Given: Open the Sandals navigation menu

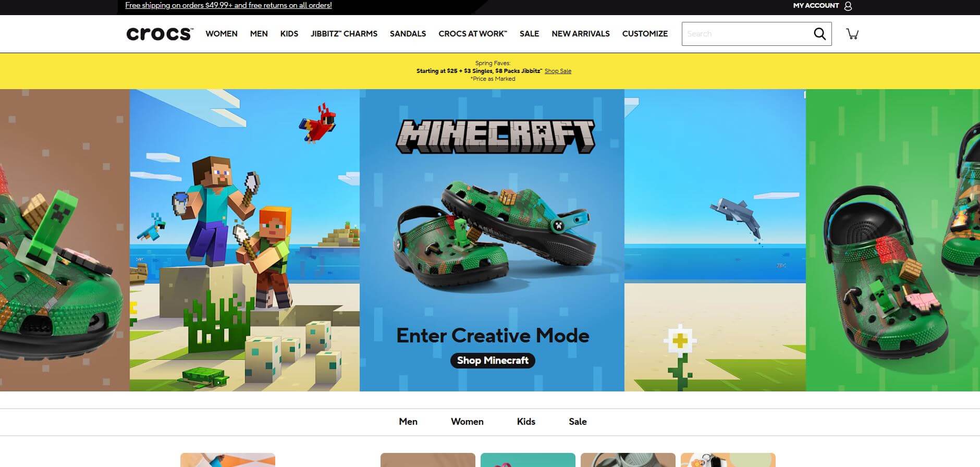Looking at the screenshot, I should (408, 34).
